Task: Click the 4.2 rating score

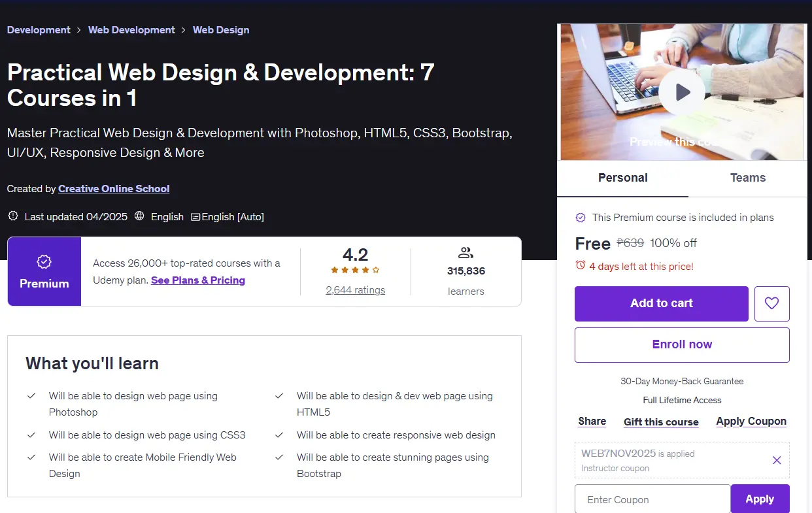Action: (x=355, y=254)
